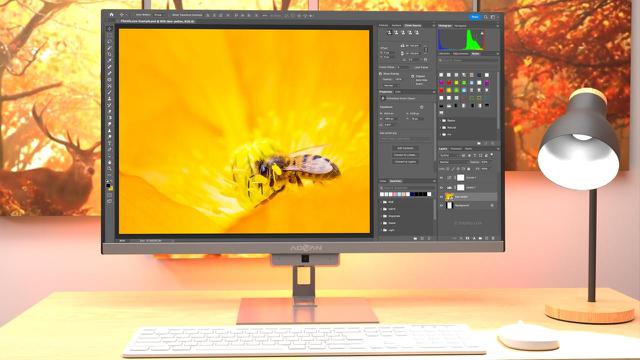Select the Clone Stamp tool

(x=109, y=98)
